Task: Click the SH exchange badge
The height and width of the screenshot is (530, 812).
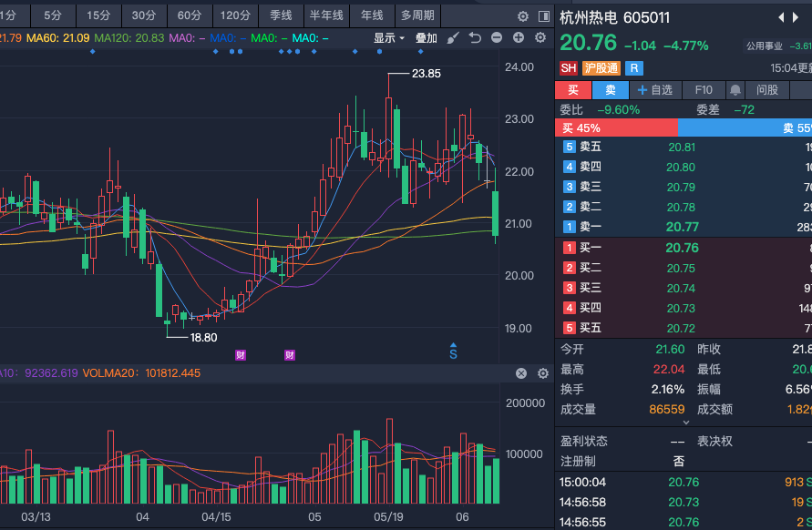Action: 568,68
